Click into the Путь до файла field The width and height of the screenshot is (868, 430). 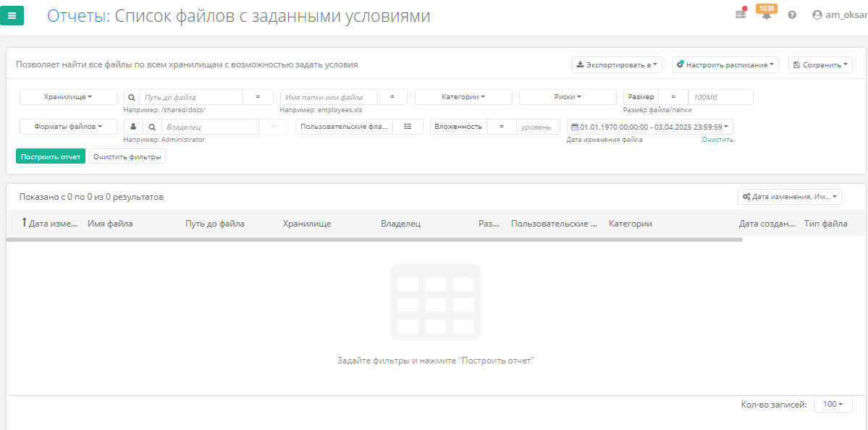coord(191,97)
